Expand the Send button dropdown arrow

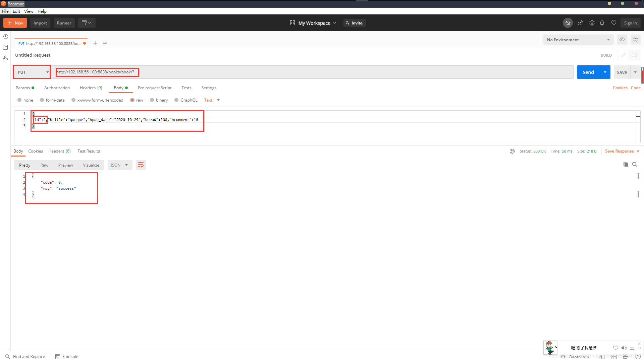point(605,72)
